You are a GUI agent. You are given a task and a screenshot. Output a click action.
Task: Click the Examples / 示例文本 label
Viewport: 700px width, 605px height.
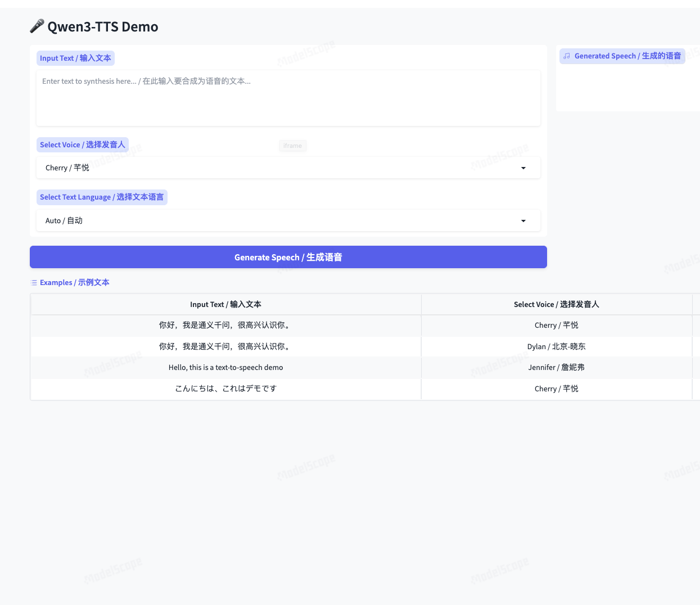(x=75, y=282)
